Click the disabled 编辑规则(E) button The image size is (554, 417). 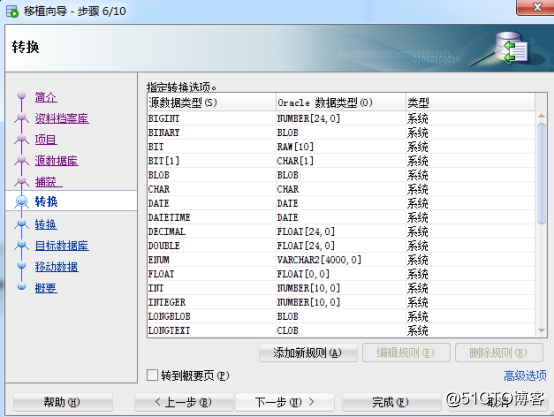[x=406, y=353]
